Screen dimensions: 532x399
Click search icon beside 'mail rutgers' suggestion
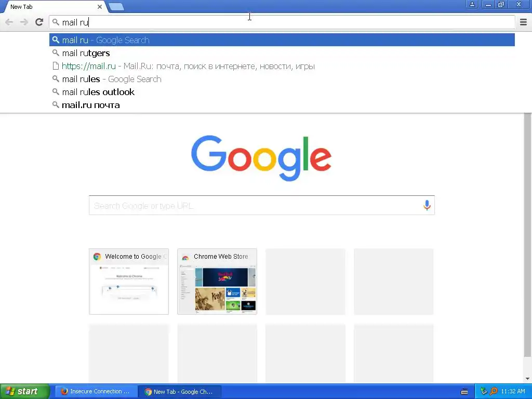56,53
